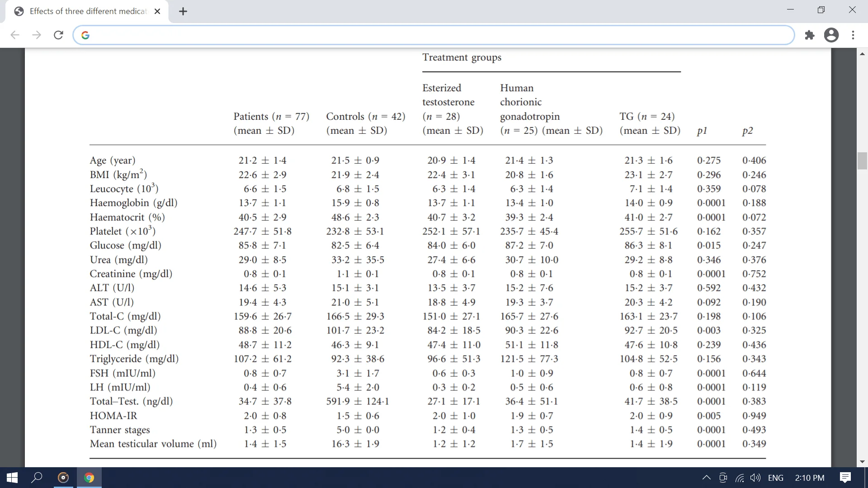Click the Chrome icon in taskbar
This screenshot has height=488, width=868.
(x=89, y=478)
